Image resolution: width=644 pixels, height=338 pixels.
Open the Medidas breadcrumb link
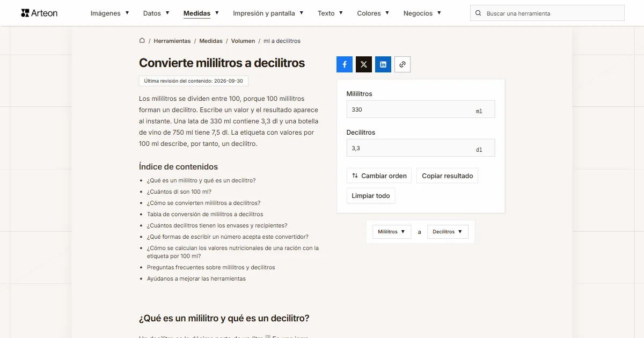[211, 41]
